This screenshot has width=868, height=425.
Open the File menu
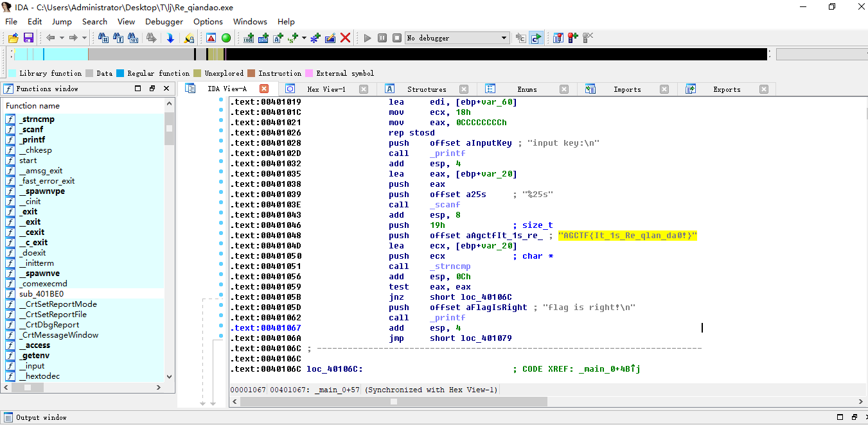tap(12, 21)
